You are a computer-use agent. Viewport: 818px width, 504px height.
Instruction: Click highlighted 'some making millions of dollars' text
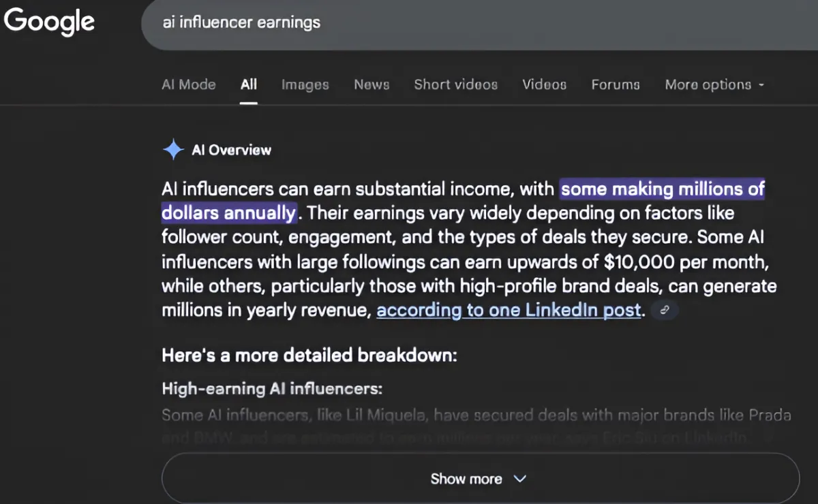tap(661, 189)
